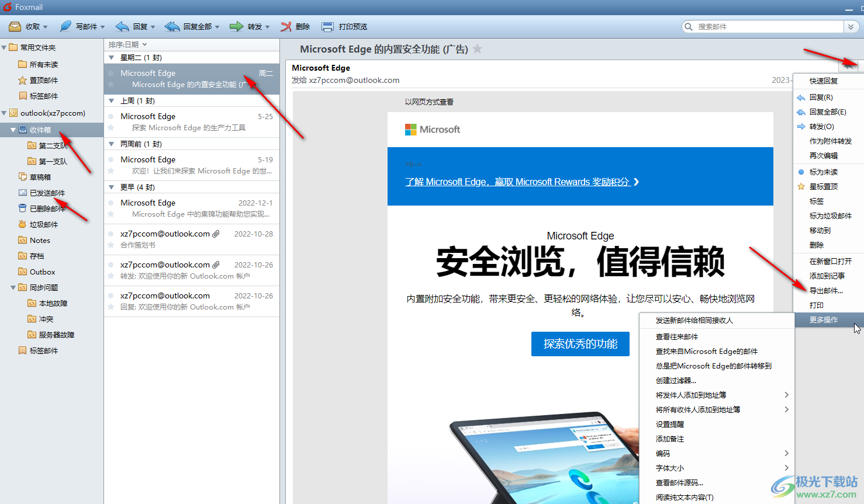Image resolution: width=864 pixels, height=504 pixels.
Task: Collapse the 星期二 (1 封) group
Action: coord(112,57)
